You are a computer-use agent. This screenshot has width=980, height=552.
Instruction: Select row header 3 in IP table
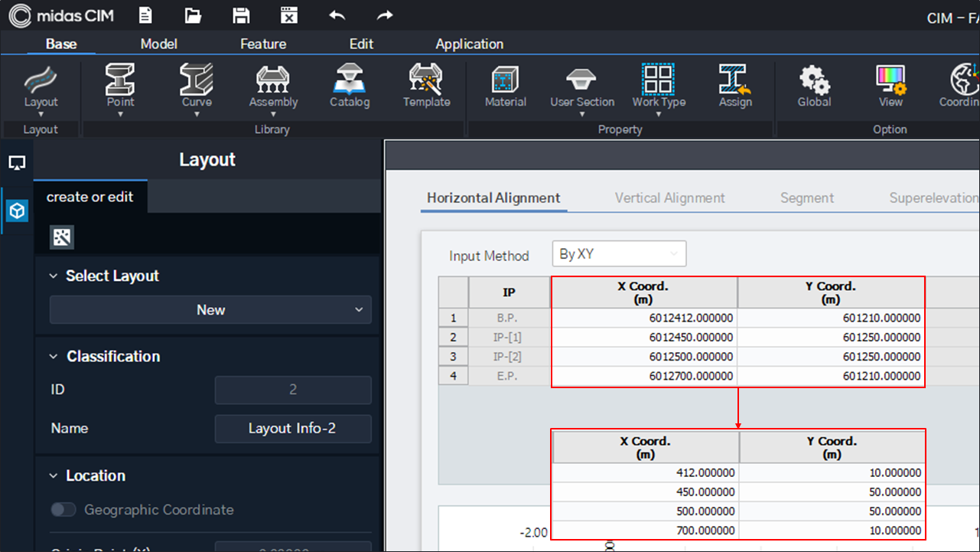454,357
